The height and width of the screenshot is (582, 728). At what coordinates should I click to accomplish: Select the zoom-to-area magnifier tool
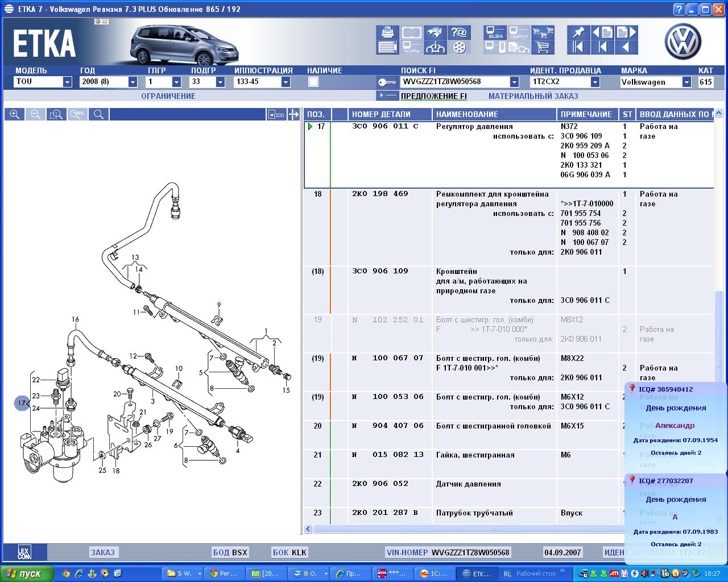pyautogui.click(x=56, y=114)
